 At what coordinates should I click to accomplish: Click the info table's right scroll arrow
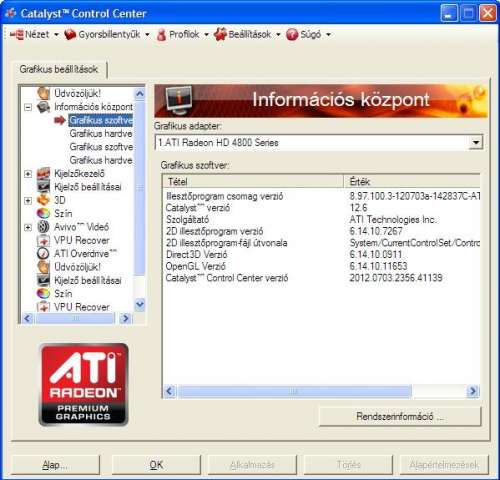pyautogui.click(x=473, y=391)
